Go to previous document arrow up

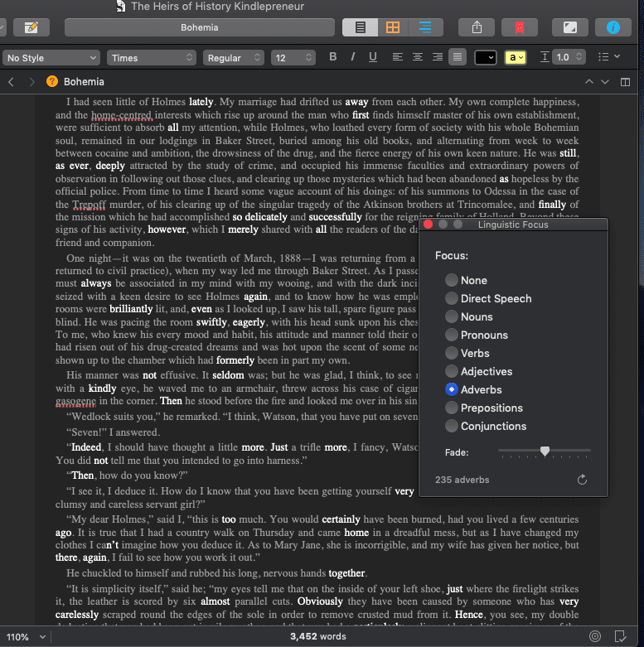click(x=589, y=82)
